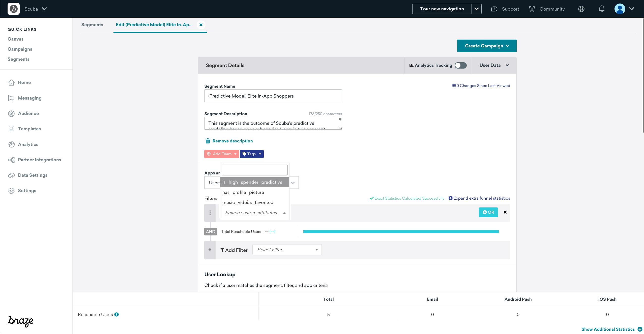The width and height of the screenshot is (644, 334).
Task: Open Create Campaign dropdown button
Action: 487,46
